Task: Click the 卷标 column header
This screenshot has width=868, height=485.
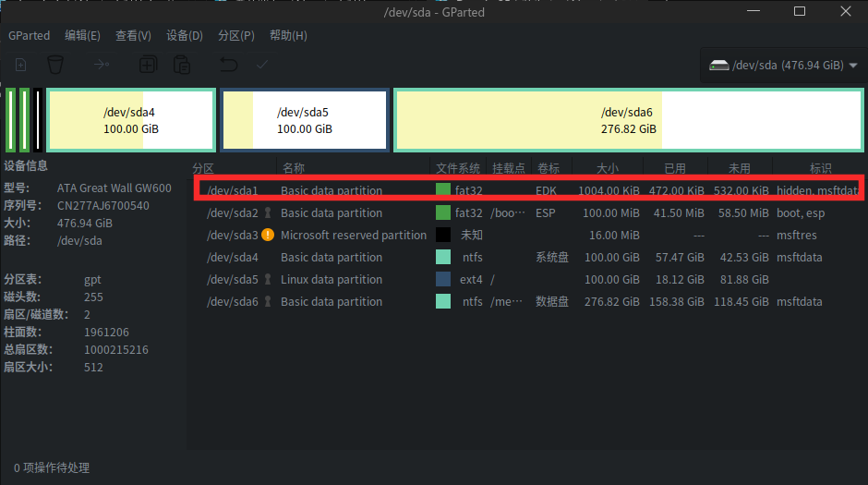Action: 548,168
